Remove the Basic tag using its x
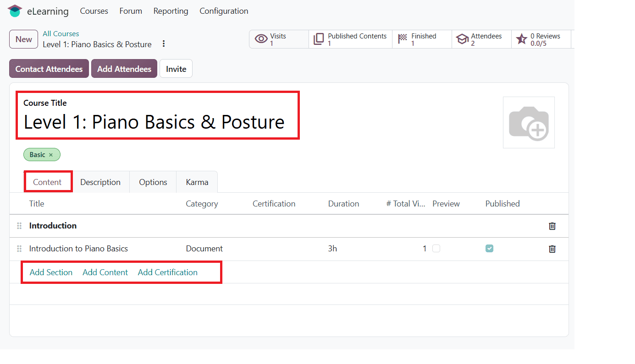635x364 pixels. pos(51,155)
